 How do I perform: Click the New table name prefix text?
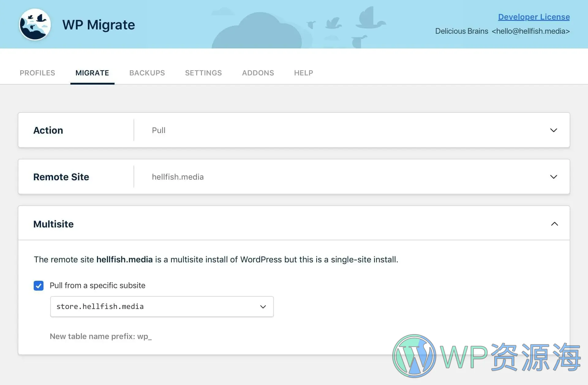click(x=101, y=336)
